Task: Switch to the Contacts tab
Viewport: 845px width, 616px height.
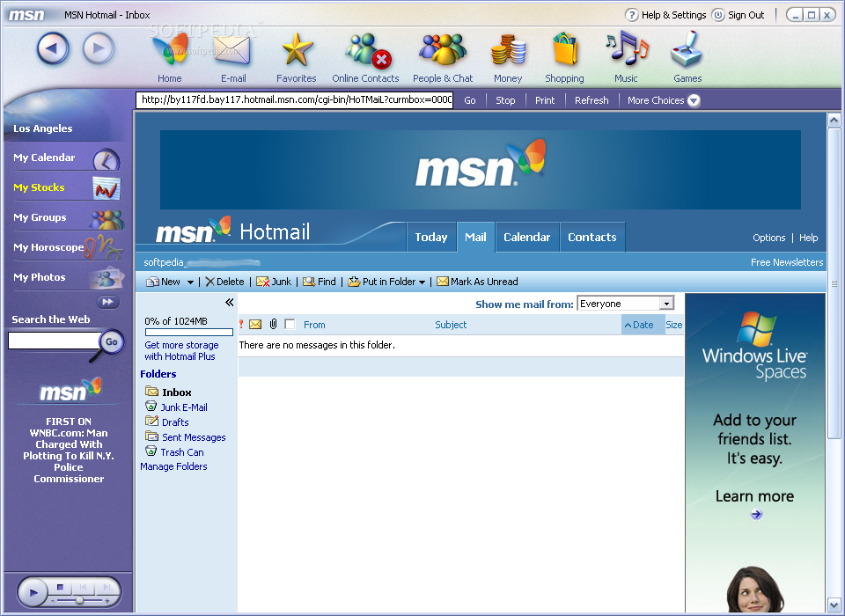Action: pos(591,237)
